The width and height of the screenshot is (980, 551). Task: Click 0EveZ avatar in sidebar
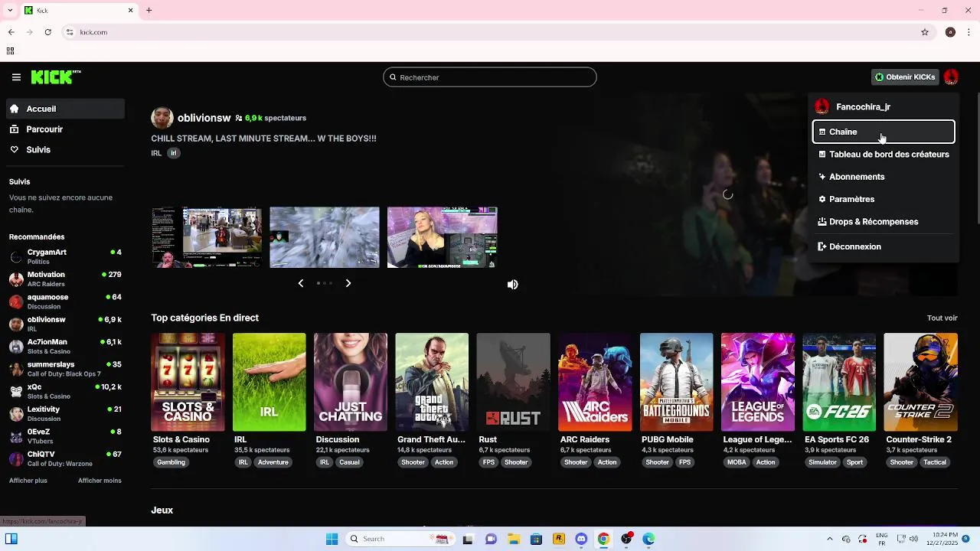click(16, 436)
